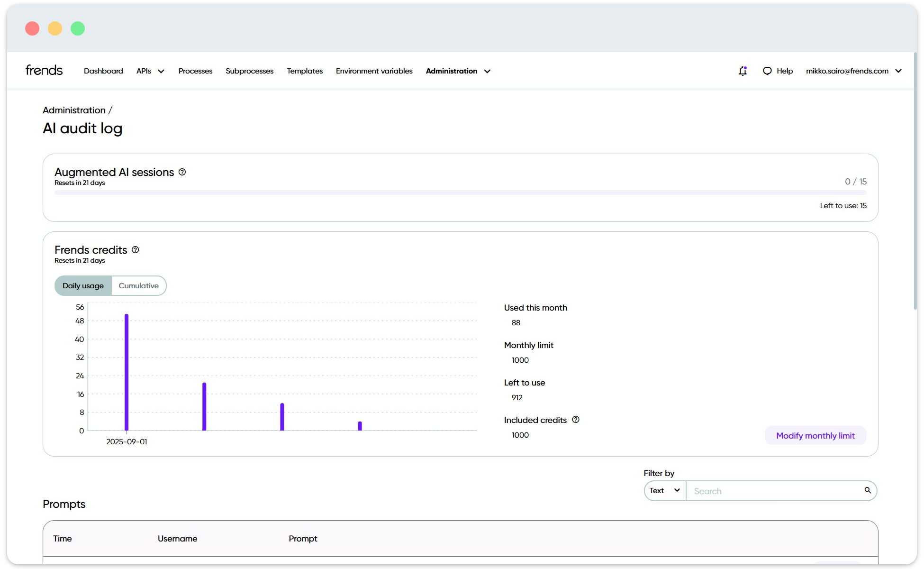
Task: Click the frends logo
Action: [44, 70]
